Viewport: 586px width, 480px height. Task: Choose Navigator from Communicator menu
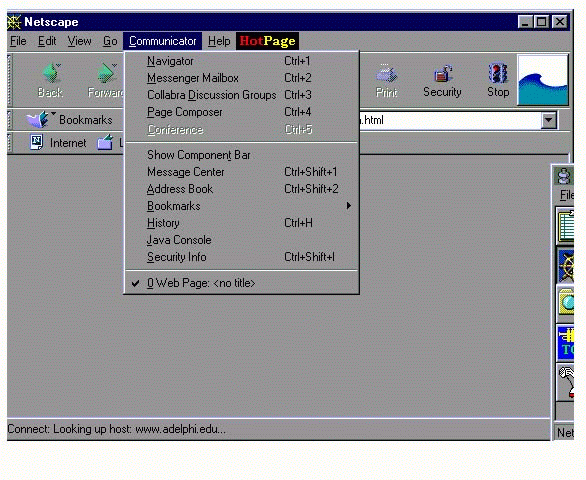point(241,61)
